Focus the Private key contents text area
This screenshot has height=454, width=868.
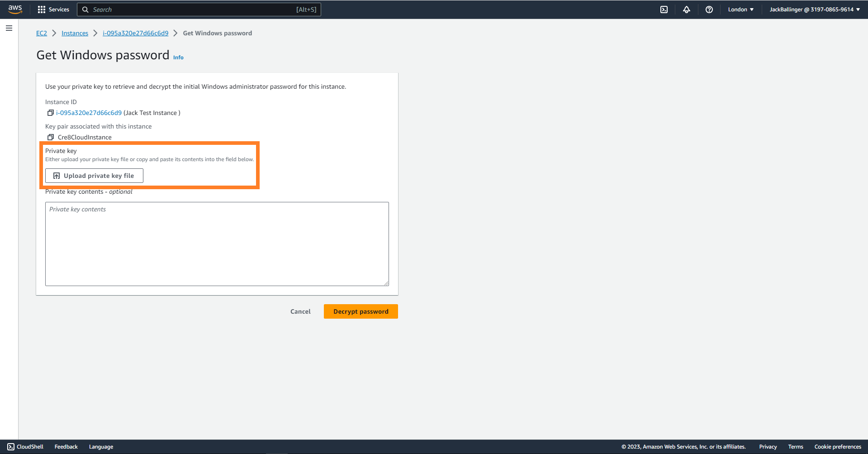point(217,244)
